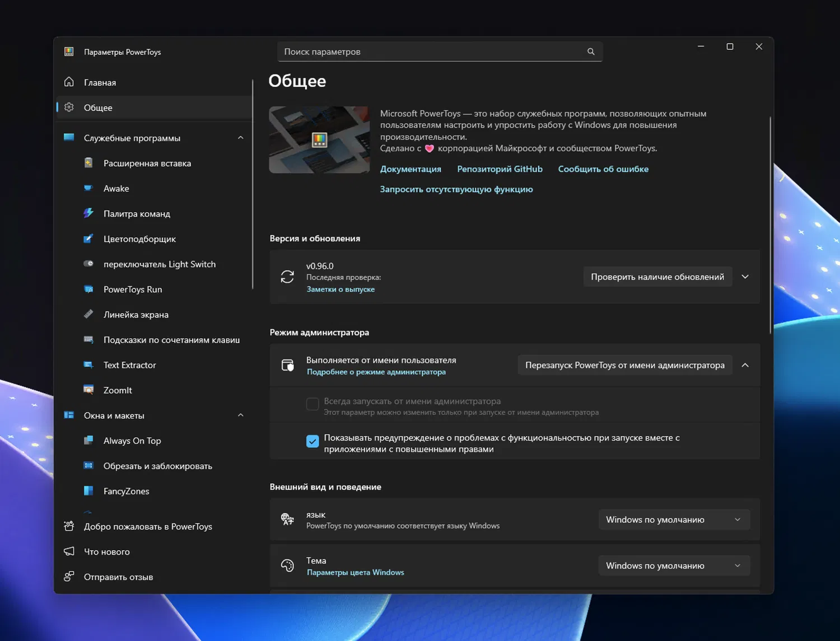
Task: Click the feedback icon beside Отправить отзыв
Action: pyautogui.click(x=69, y=577)
